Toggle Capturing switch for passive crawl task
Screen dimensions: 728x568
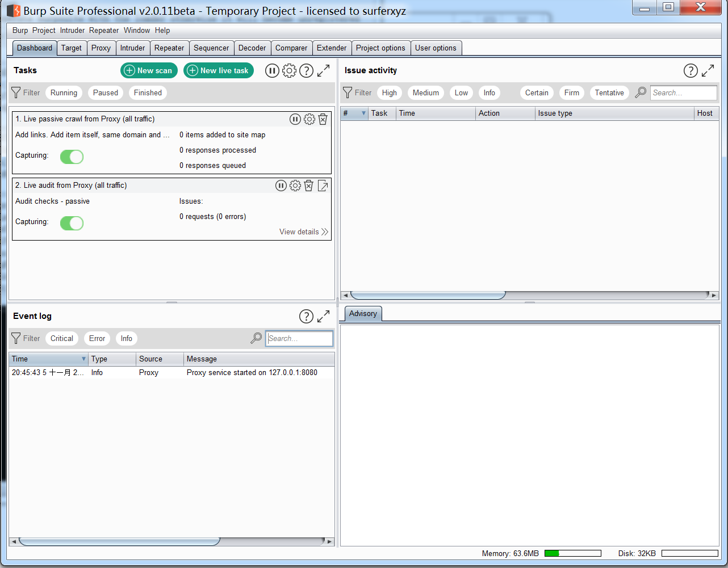point(72,157)
